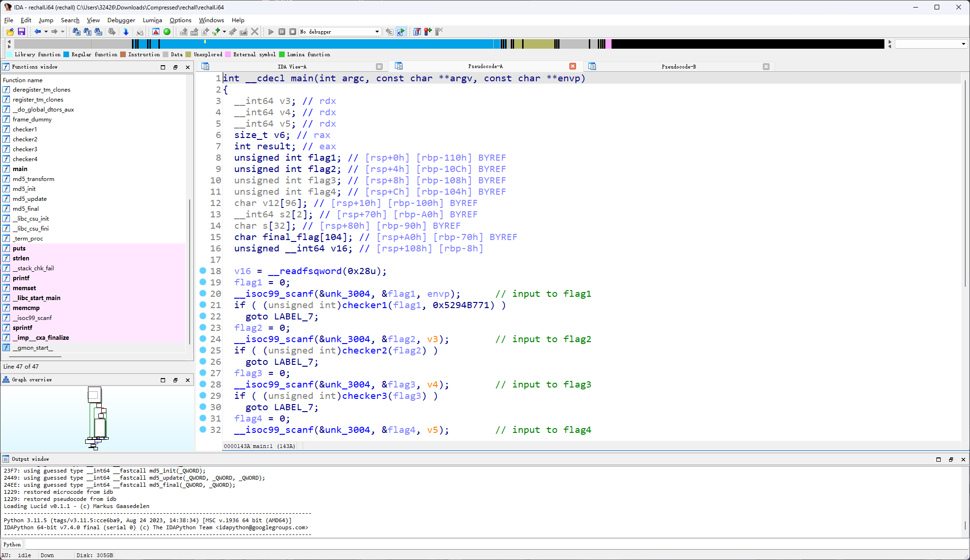Click the Open file toolbar icon
This screenshot has width=970, height=560.
10,32
